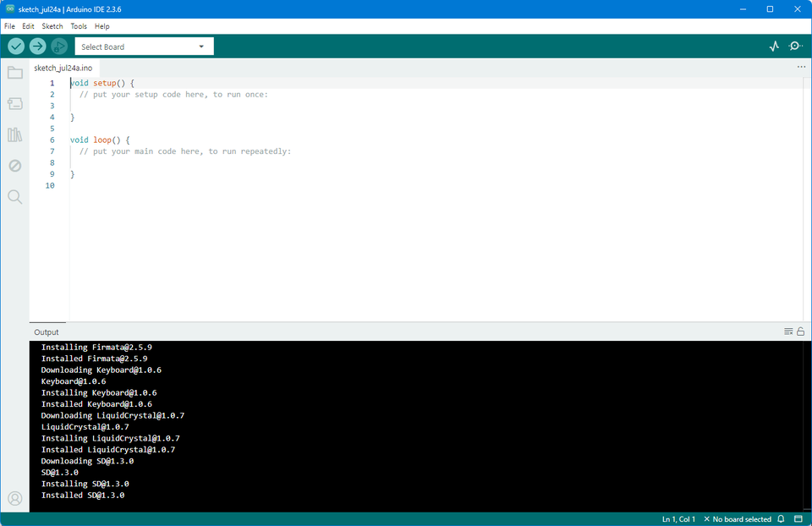Open the Boards Manager

click(14, 103)
